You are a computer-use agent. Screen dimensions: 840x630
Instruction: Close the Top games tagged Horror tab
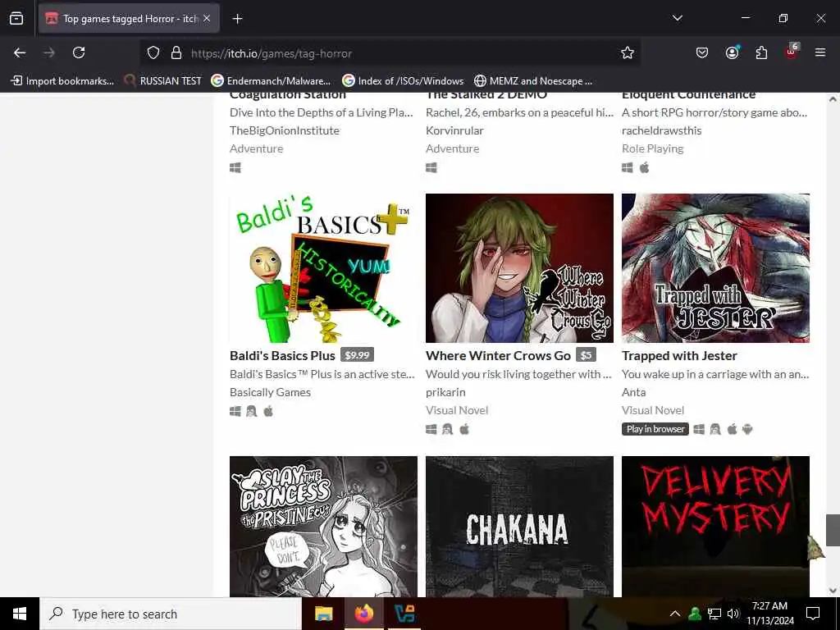(x=207, y=18)
